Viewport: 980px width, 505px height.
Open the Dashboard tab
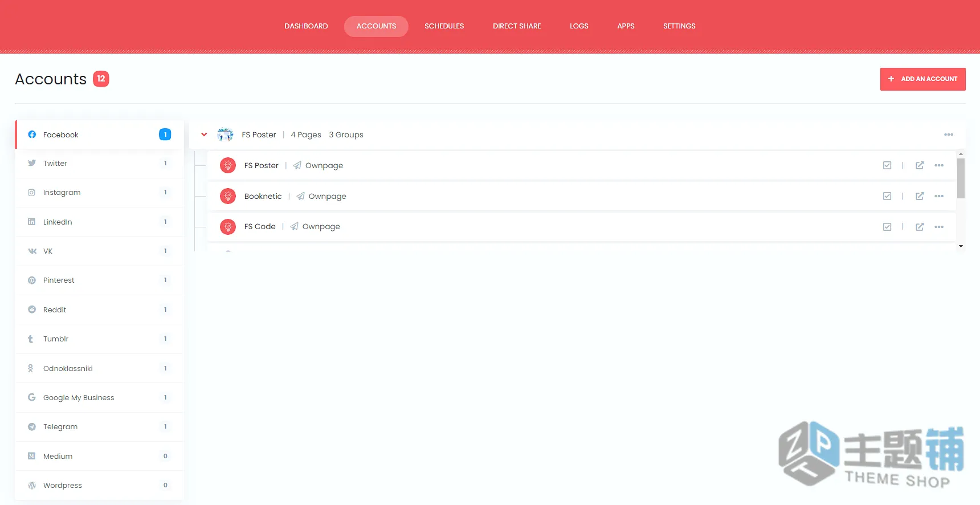point(306,26)
